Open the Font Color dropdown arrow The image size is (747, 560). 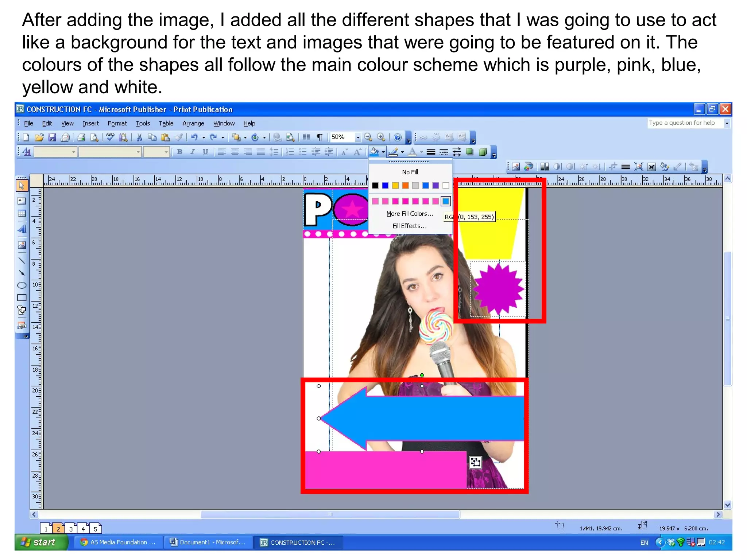[x=421, y=152]
